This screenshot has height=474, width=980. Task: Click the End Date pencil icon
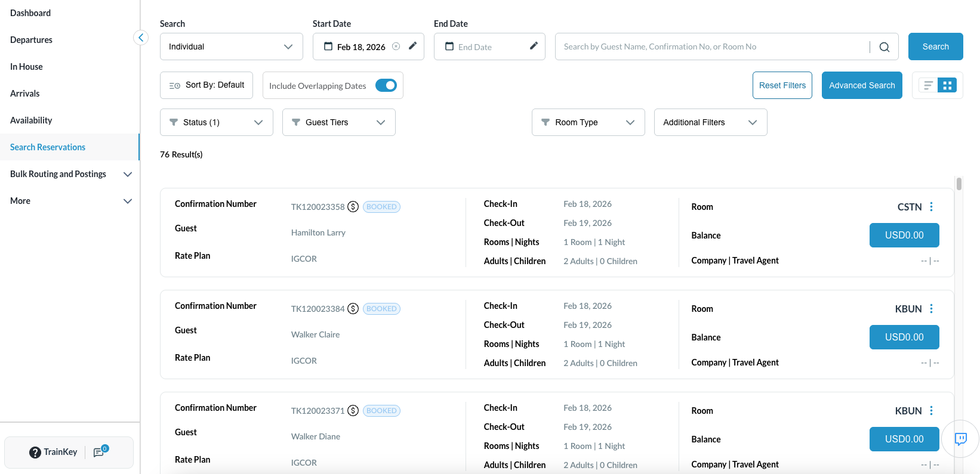534,46
